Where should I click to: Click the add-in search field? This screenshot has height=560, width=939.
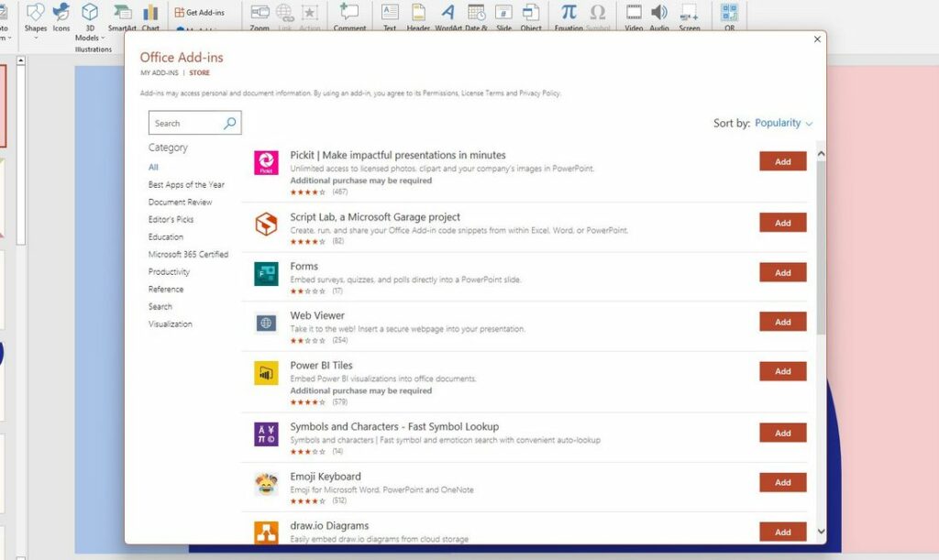click(x=189, y=122)
